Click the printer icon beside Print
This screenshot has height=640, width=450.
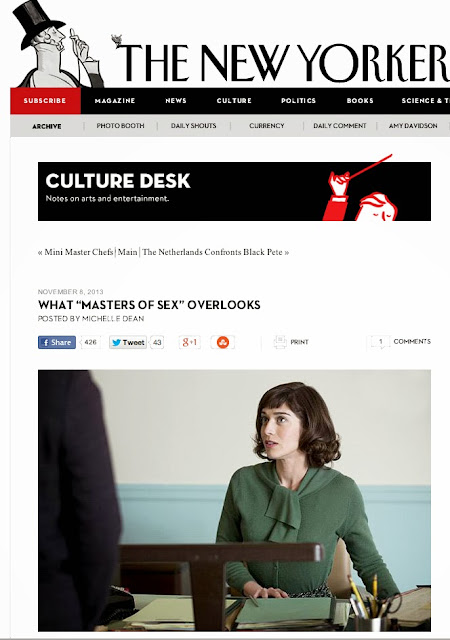[x=281, y=342]
